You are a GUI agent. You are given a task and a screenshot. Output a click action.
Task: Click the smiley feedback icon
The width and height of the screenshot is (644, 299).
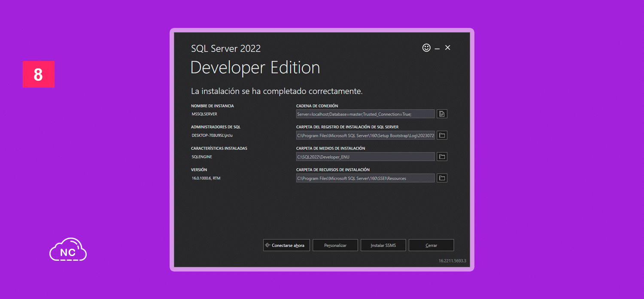point(426,48)
